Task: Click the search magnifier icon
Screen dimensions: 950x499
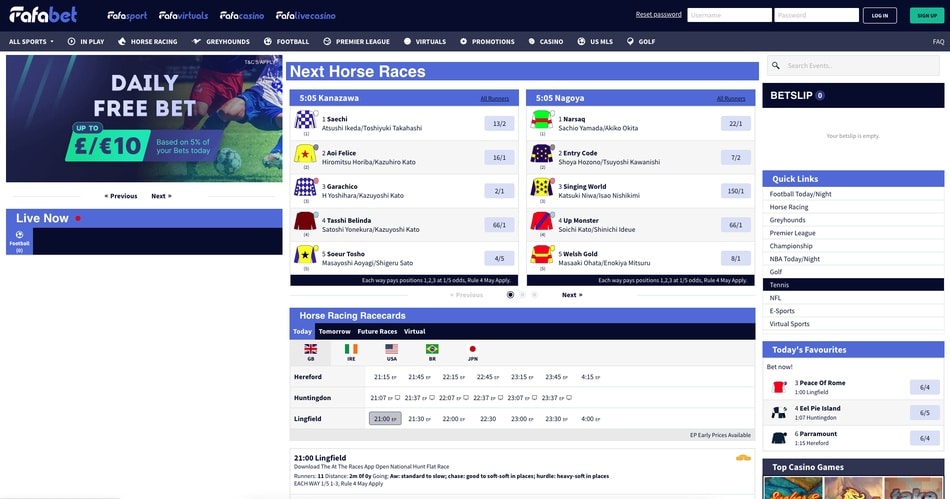Action: coord(776,65)
